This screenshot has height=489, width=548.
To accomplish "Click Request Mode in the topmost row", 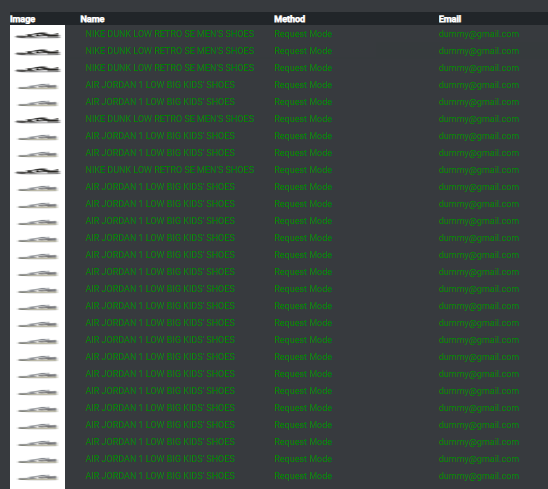I will 303,34.
